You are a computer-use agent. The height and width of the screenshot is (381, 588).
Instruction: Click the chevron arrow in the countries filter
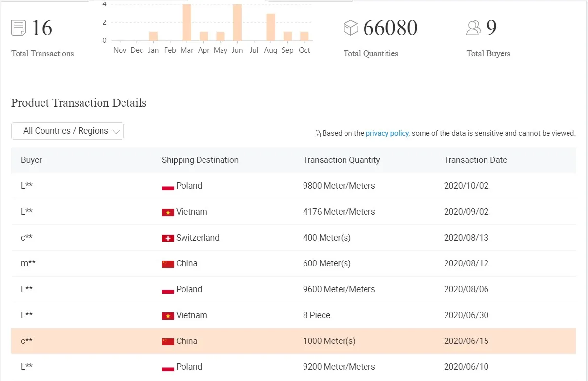(x=116, y=131)
